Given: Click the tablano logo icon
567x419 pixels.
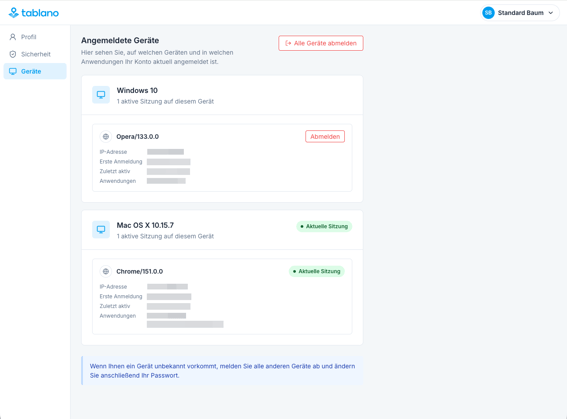Looking at the screenshot, I should tap(13, 13).
